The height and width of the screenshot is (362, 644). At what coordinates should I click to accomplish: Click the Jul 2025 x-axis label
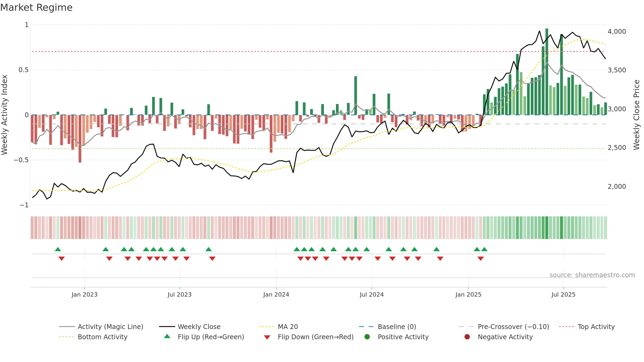pos(563,294)
